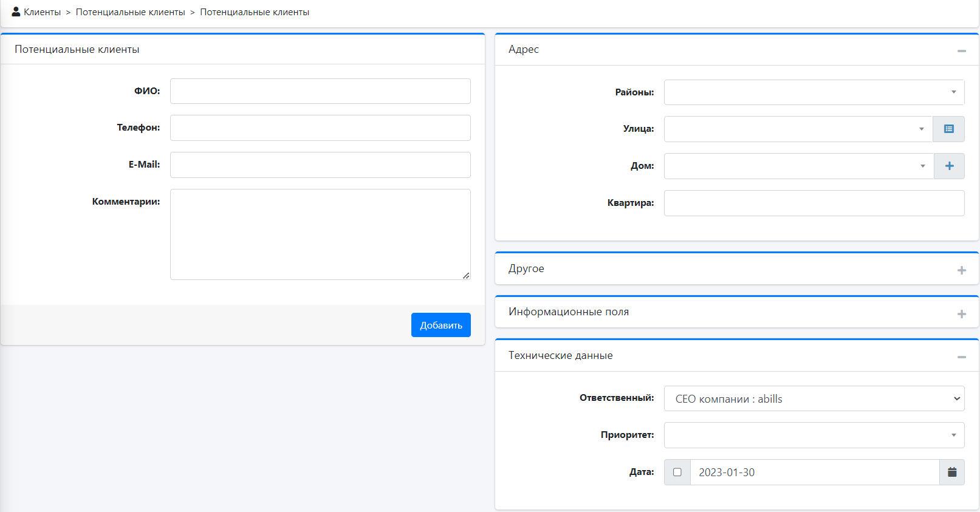Open the Районы dropdown
This screenshot has width=980, height=512.
(814, 92)
